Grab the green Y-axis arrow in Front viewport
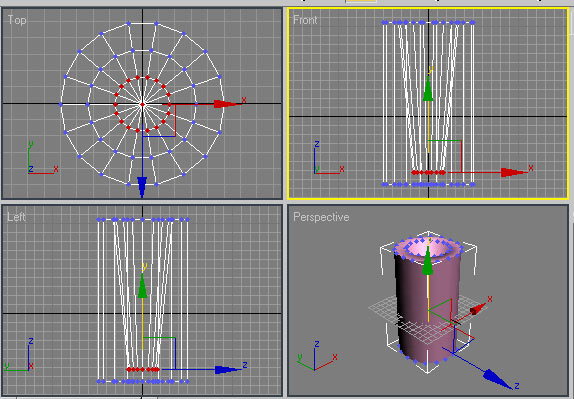This screenshot has height=399, width=574. point(428,89)
